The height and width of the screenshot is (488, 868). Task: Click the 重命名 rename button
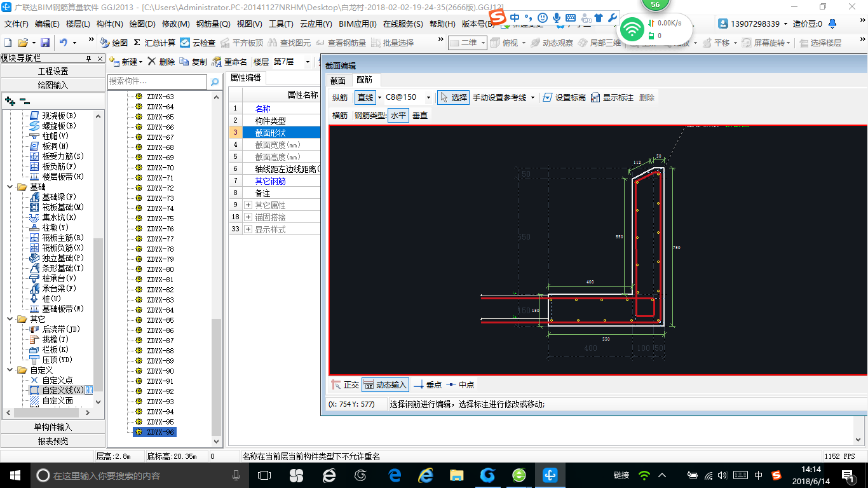(229, 62)
